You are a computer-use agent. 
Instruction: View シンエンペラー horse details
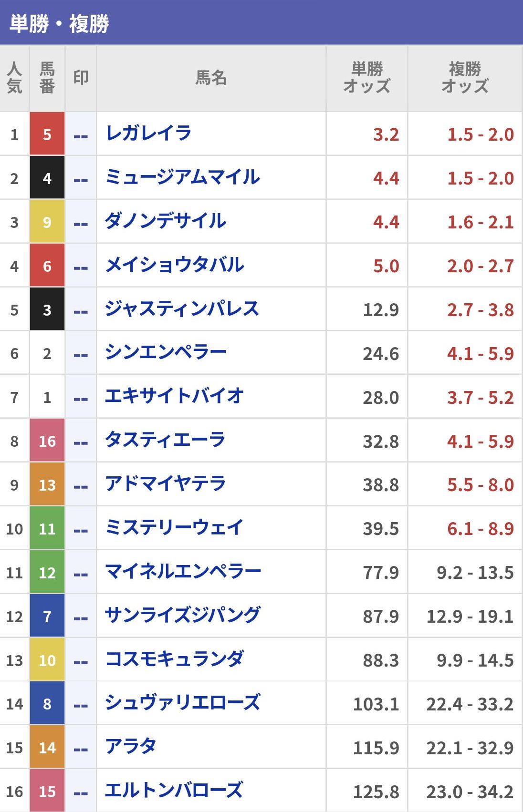point(166,353)
